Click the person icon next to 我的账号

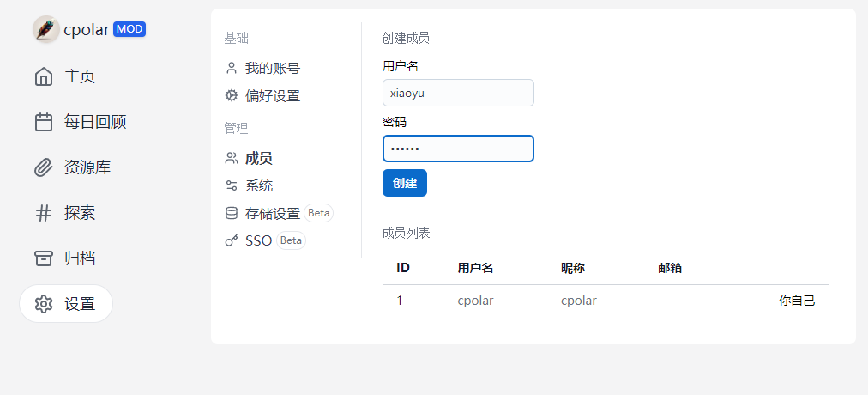pyautogui.click(x=232, y=69)
